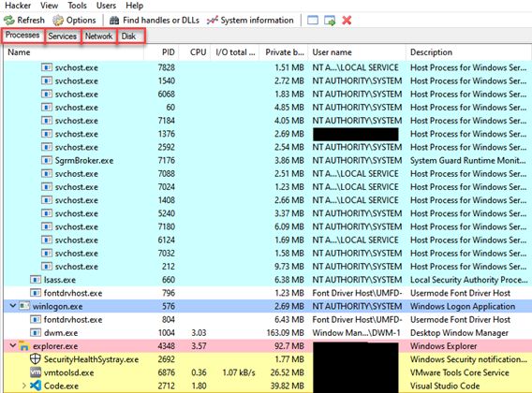Select svchost.exe with PID 7024
Viewport: 532px width, 393px height.
[267, 187]
